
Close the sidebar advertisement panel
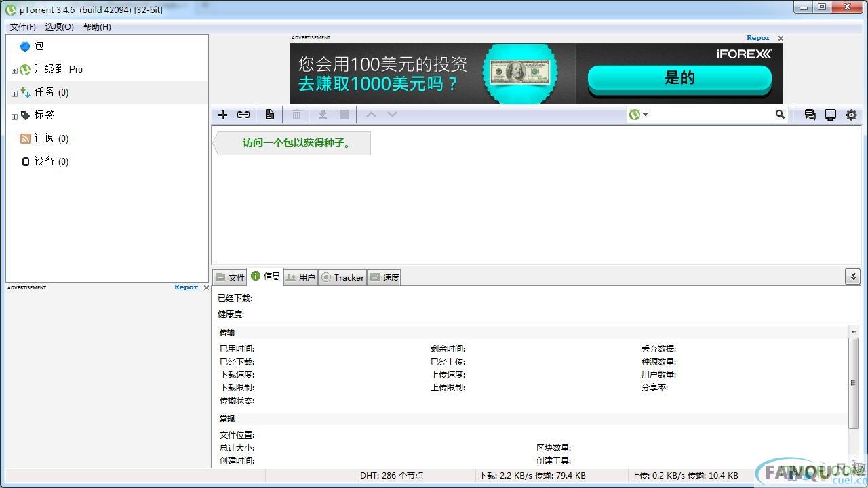pos(206,288)
